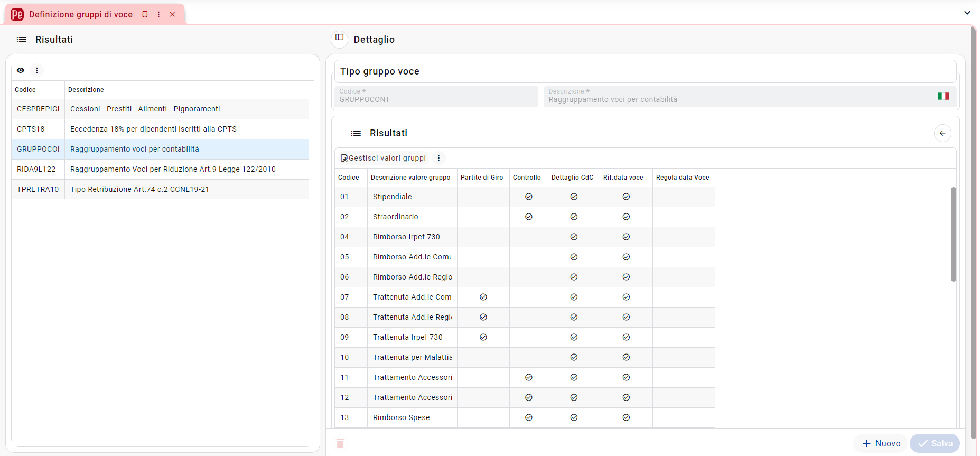980x456 pixels.
Task: Open the three-dot menu next to Gestisci valori gruppi
Action: 438,158
